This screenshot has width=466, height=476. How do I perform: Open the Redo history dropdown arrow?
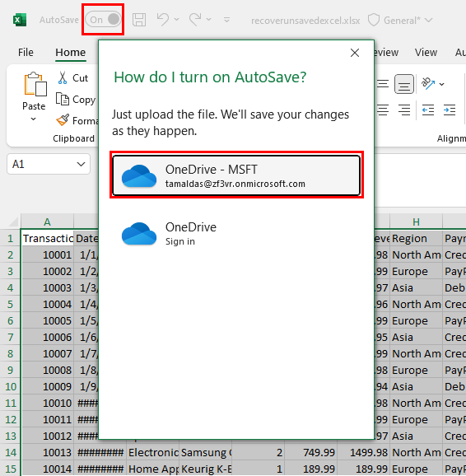[208, 20]
